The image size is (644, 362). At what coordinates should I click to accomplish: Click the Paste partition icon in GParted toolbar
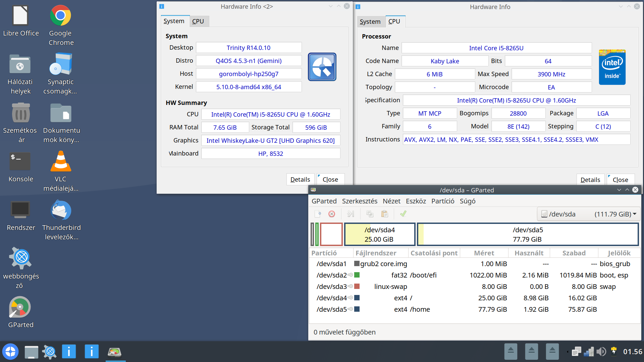point(384,214)
